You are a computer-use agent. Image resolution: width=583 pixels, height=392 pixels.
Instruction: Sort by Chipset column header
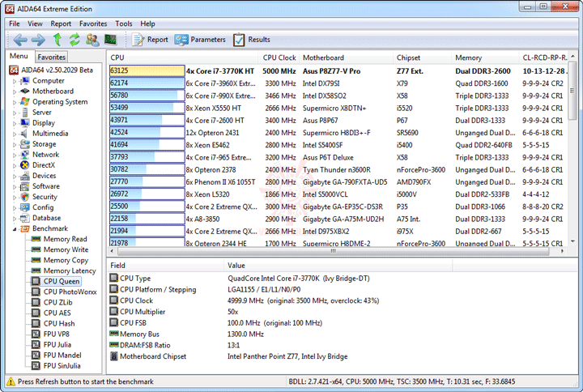point(423,58)
